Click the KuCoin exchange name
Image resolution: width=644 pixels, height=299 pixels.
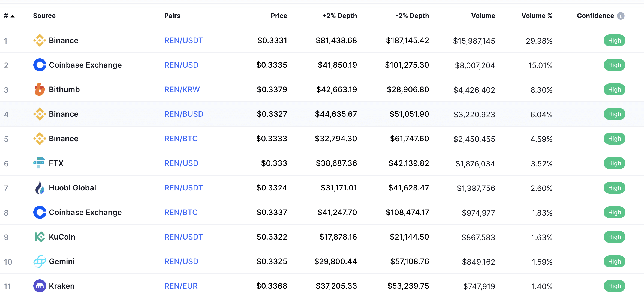pos(62,237)
